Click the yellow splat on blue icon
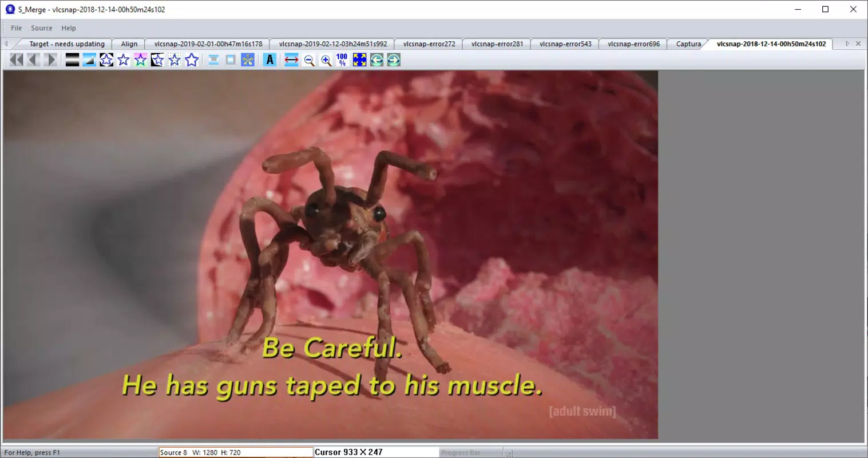The height and width of the screenshot is (458, 868). 248,60
